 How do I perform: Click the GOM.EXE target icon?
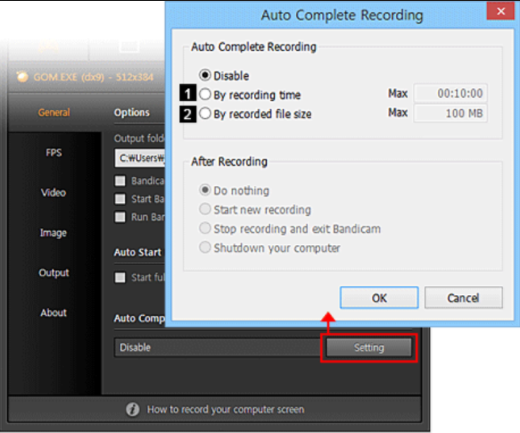22,77
